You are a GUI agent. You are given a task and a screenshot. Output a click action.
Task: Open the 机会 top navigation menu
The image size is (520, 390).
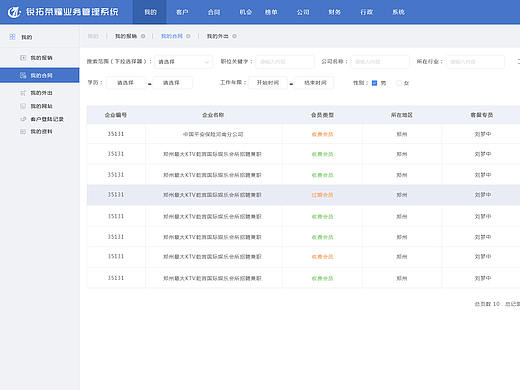246,12
